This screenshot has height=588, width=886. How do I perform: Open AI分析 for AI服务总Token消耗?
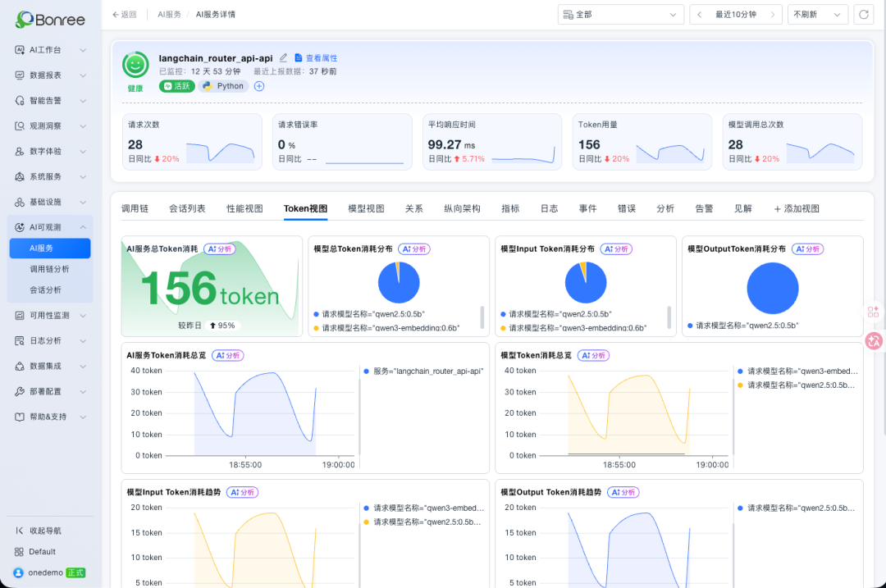click(x=220, y=249)
